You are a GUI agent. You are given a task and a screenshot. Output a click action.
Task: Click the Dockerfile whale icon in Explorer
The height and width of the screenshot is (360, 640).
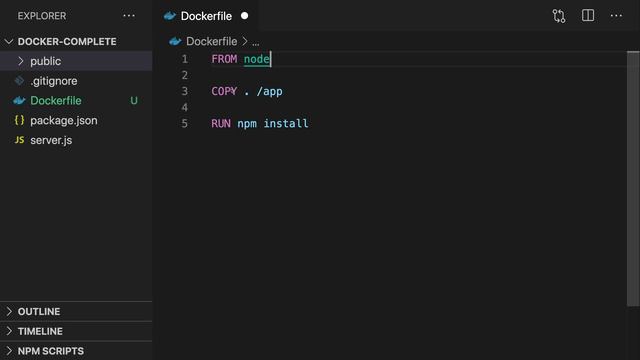pyautogui.click(x=19, y=100)
